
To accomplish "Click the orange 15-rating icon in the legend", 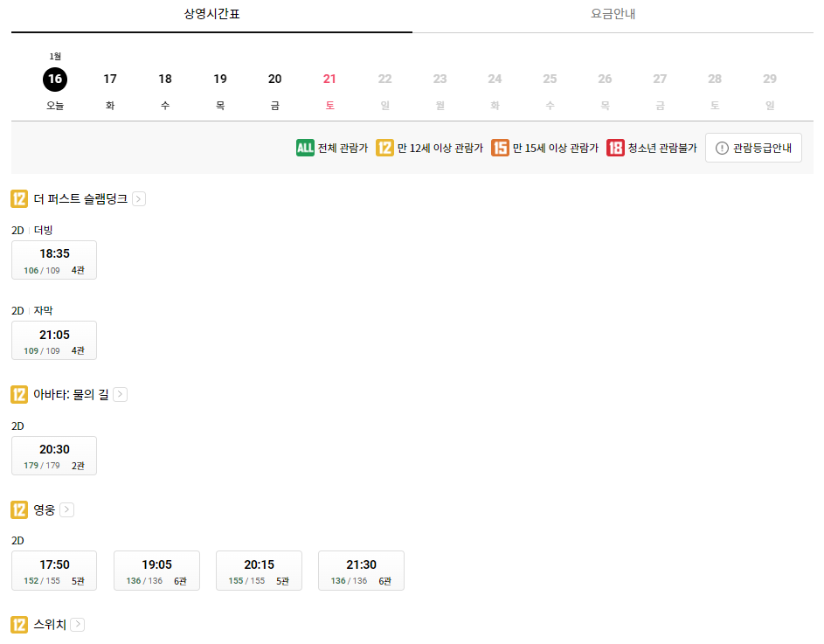I will (499, 148).
